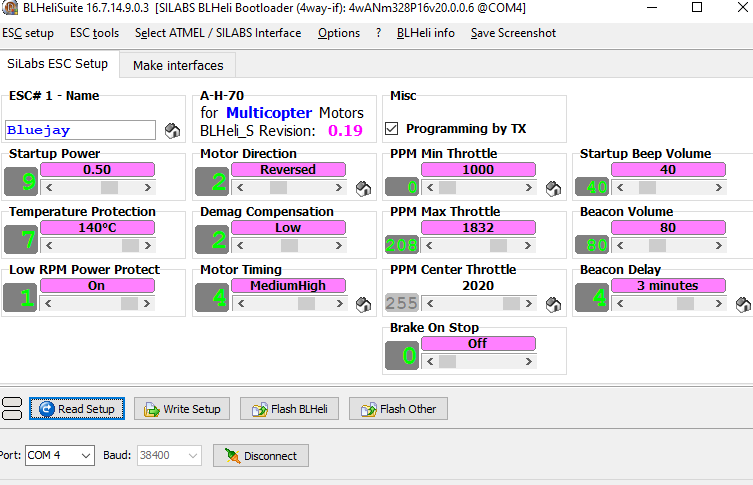Open the ESC setup menu
753x485 pixels.
28,33
